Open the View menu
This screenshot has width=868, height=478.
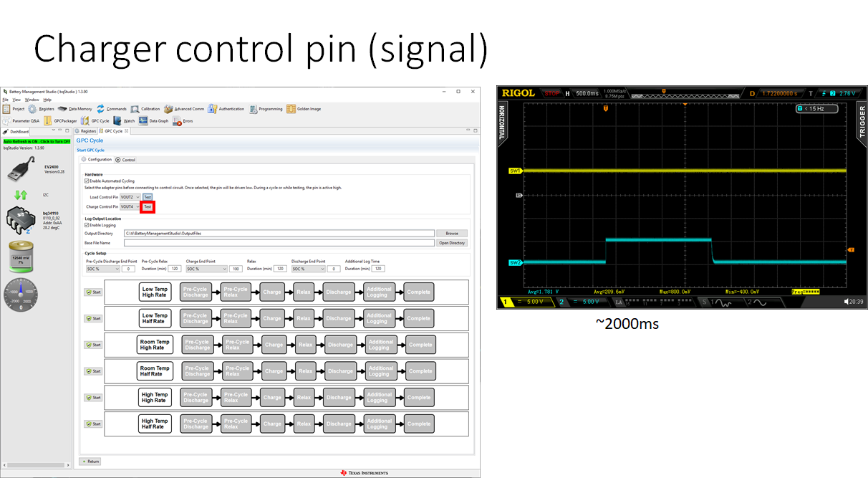[x=16, y=100]
